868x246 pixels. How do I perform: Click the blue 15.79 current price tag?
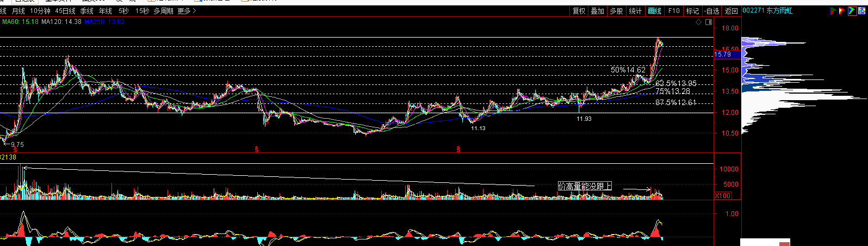point(727,54)
